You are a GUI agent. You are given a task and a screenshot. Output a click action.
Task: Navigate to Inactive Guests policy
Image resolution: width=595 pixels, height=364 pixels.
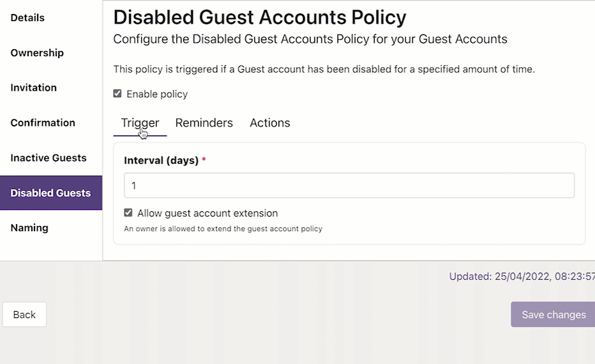pos(49,158)
